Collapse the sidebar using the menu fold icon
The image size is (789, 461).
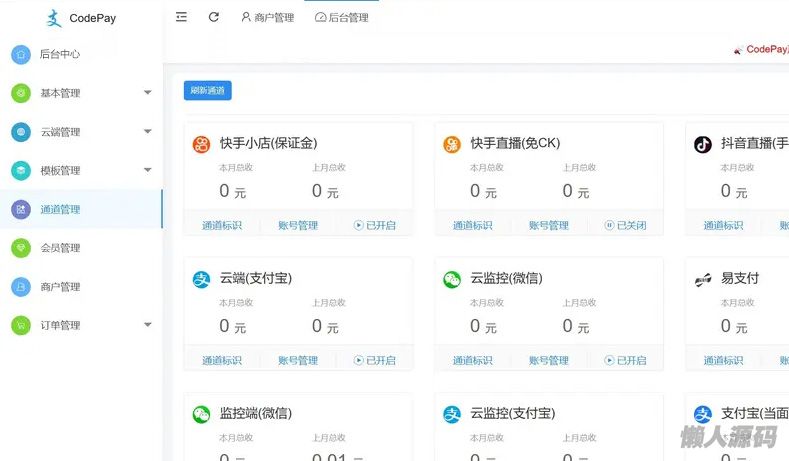tap(181, 17)
